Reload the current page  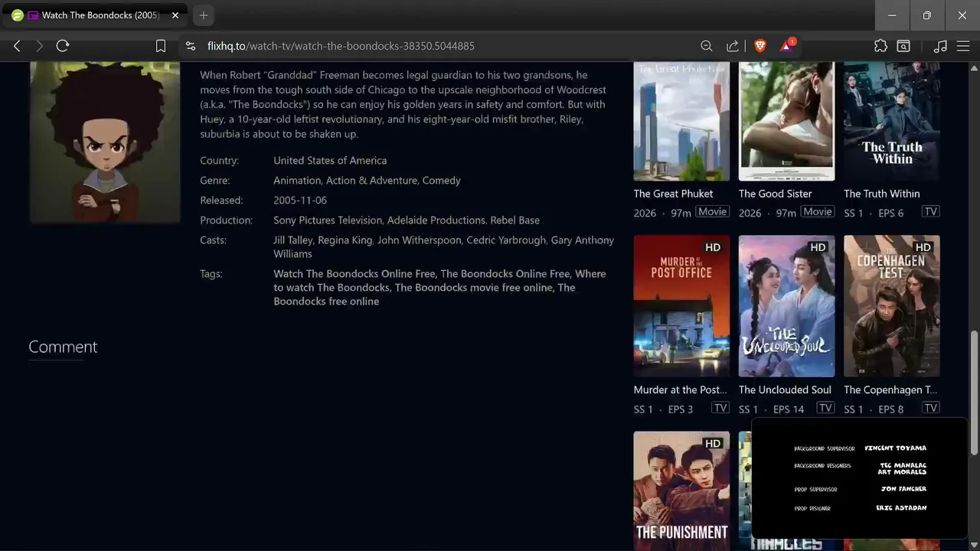[x=63, y=46]
